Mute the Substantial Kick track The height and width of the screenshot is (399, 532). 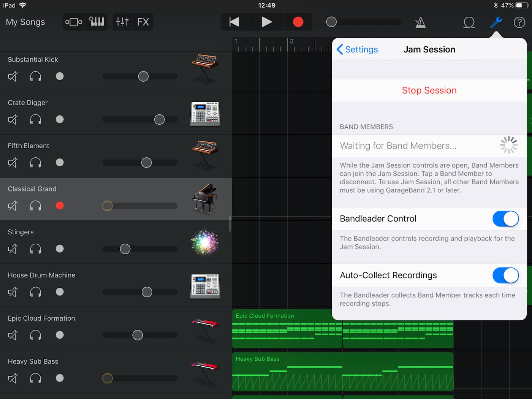(x=12, y=76)
